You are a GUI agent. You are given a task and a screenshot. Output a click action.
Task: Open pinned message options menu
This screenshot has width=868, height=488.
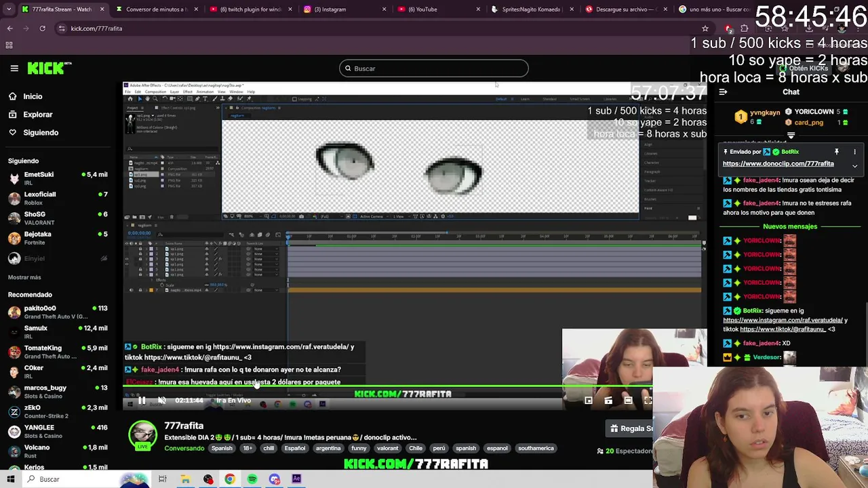coord(854,152)
